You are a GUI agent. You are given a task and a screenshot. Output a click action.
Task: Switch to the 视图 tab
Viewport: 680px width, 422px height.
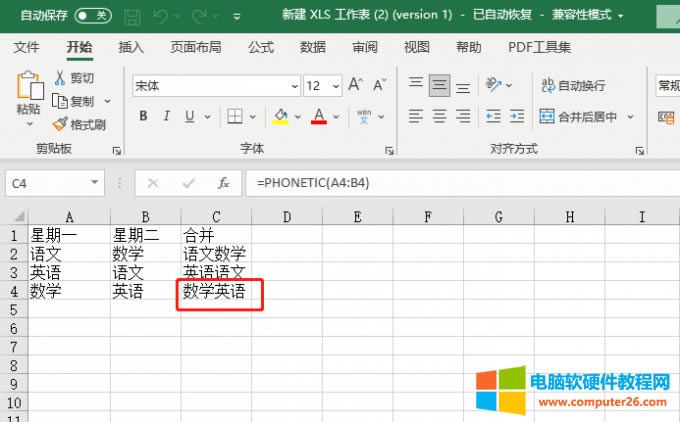click(x=417, y=47)
